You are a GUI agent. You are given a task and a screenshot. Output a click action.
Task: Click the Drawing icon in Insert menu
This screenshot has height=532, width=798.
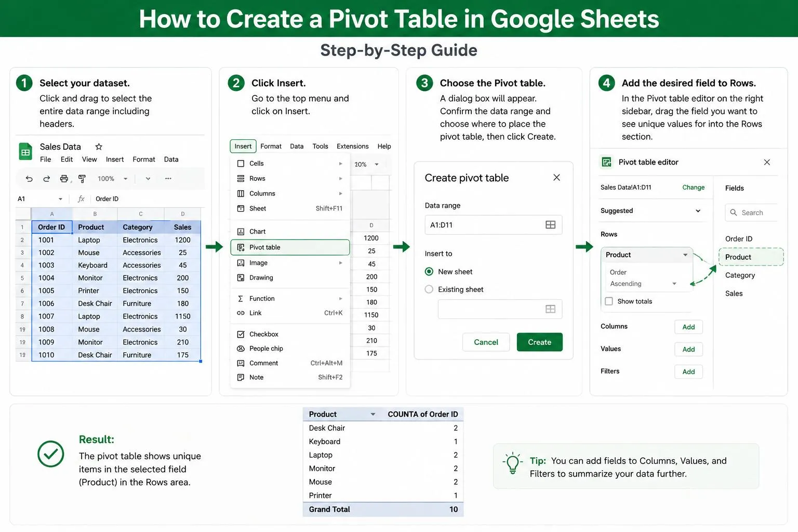241,278
